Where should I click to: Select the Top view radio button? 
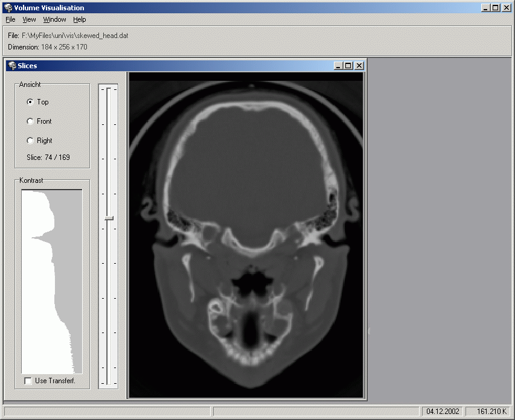click(x=30, y=102)
